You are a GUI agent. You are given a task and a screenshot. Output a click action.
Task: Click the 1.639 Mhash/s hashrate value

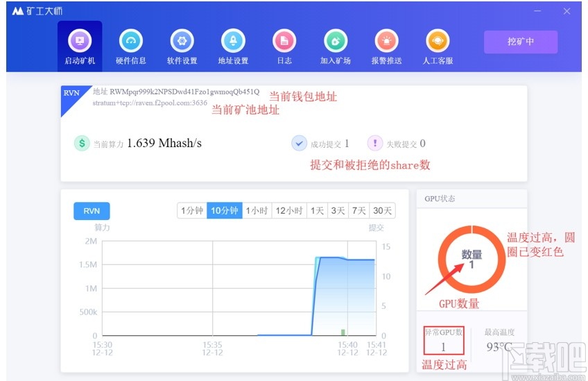coord(164,143)
